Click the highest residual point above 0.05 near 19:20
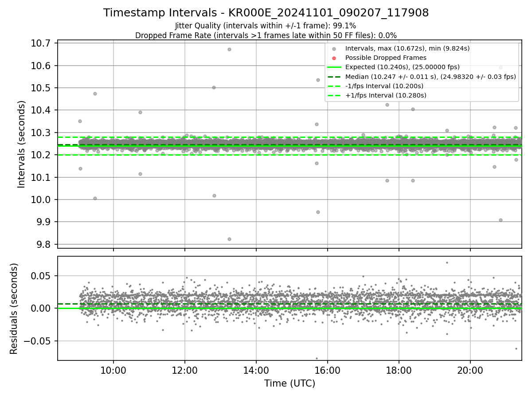532x399 pixels. coord(447,262)
